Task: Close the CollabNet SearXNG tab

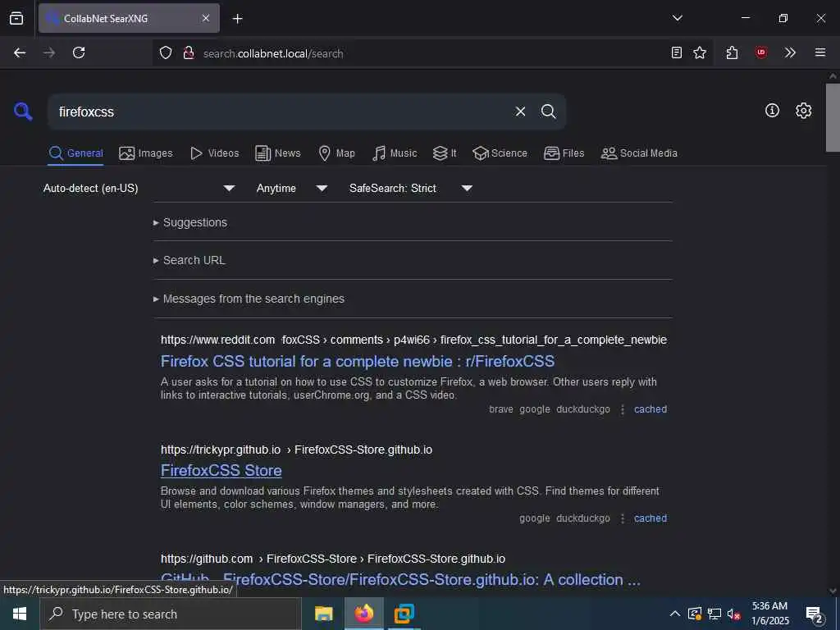Action: (x=206, y=18)
